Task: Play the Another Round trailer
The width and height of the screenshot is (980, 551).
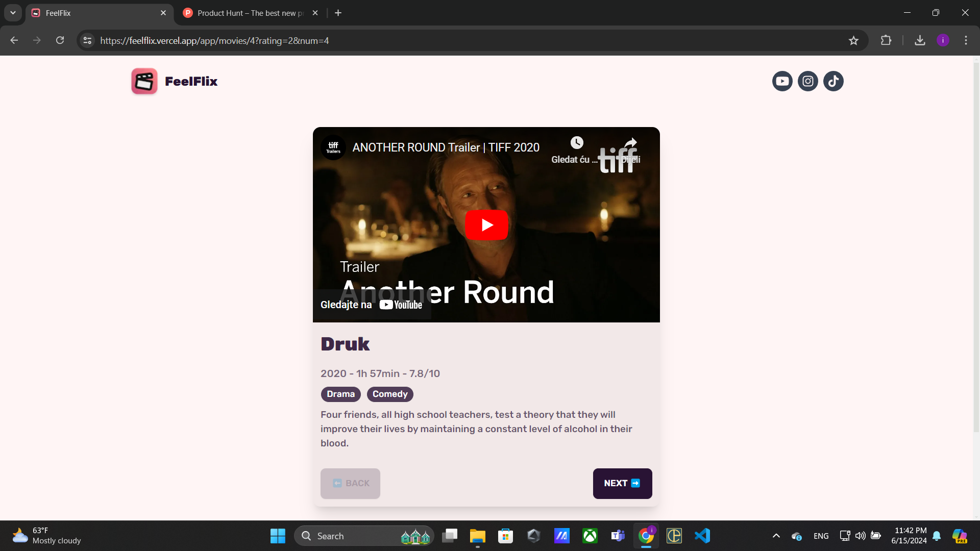Action: pos(486,225)
